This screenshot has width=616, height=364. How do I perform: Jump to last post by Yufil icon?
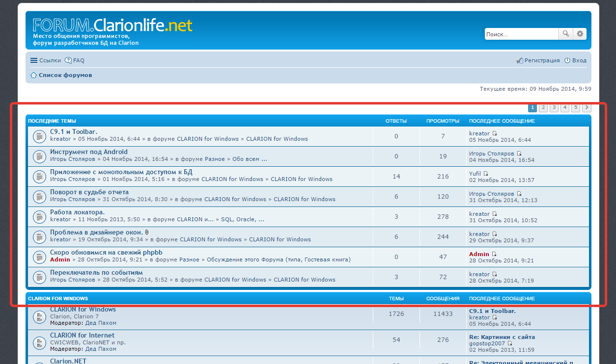[x=486, y=174]
